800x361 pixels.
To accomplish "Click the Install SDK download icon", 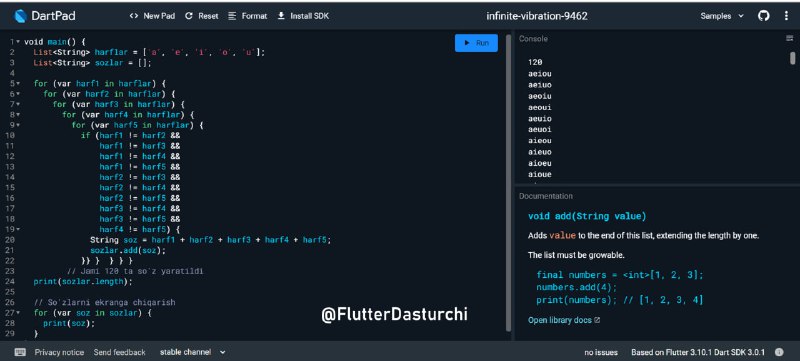I will pos(281,16).
